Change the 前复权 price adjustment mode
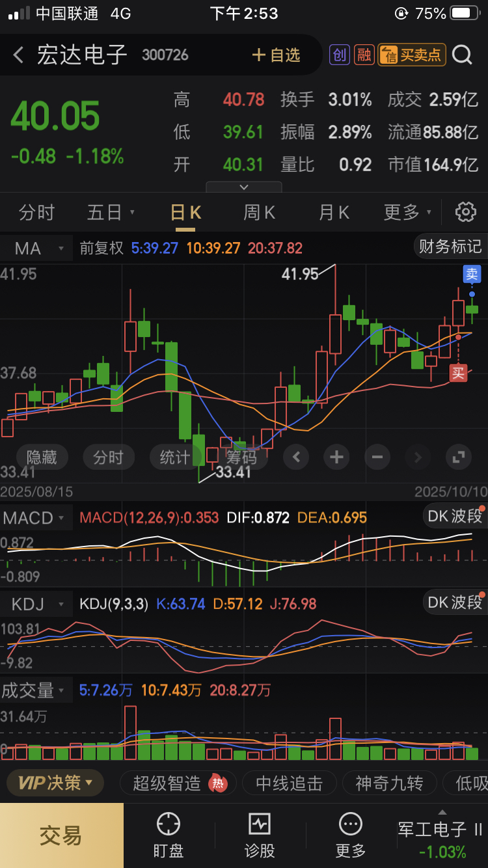The height and width of the screenshot is (868, 488). [x=102, y=248]
